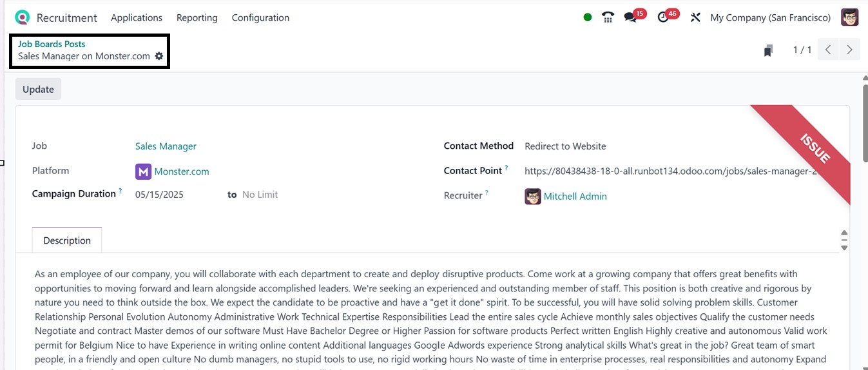Open the Applications menu

pos(137,17)
